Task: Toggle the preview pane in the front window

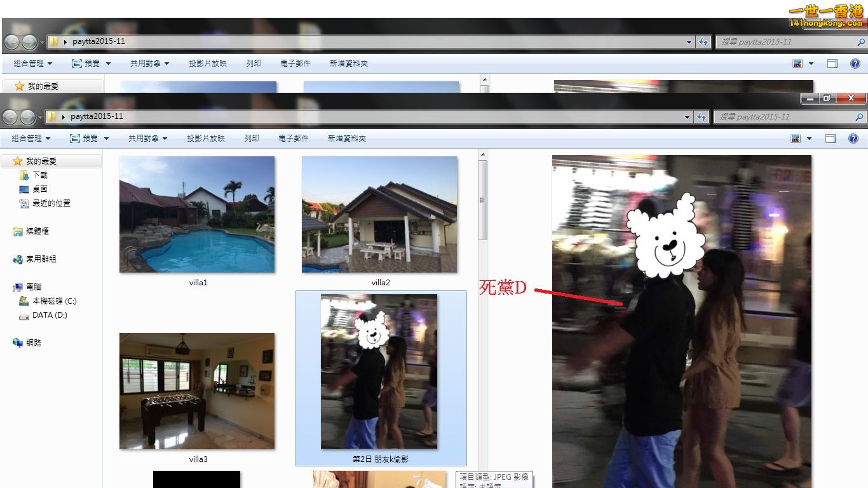Action: [x=831, y=139]
